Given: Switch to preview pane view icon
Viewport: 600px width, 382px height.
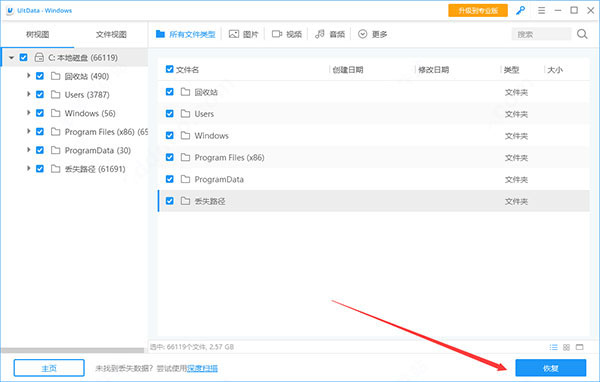Looking at the screenshot, I should click(x=580, y=347).
